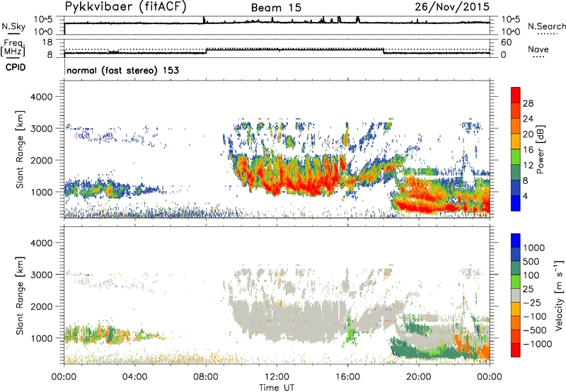Click the 3000 tick label on velocity panel
Image resolution: width=566 pixels, height=392 pixels.
coord(41,275)
